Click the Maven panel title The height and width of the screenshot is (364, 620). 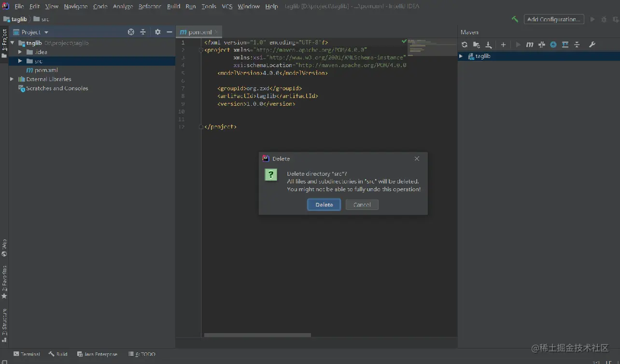point(469,32)
